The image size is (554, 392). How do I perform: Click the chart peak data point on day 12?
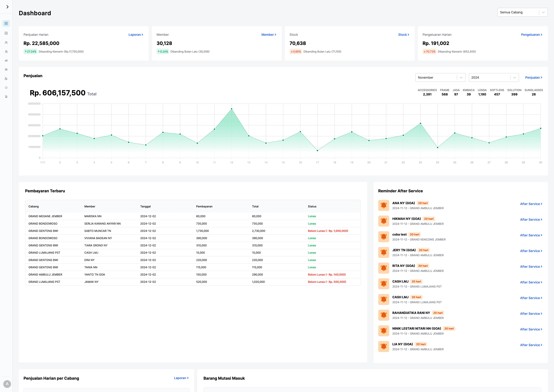(x=231, y=109)
